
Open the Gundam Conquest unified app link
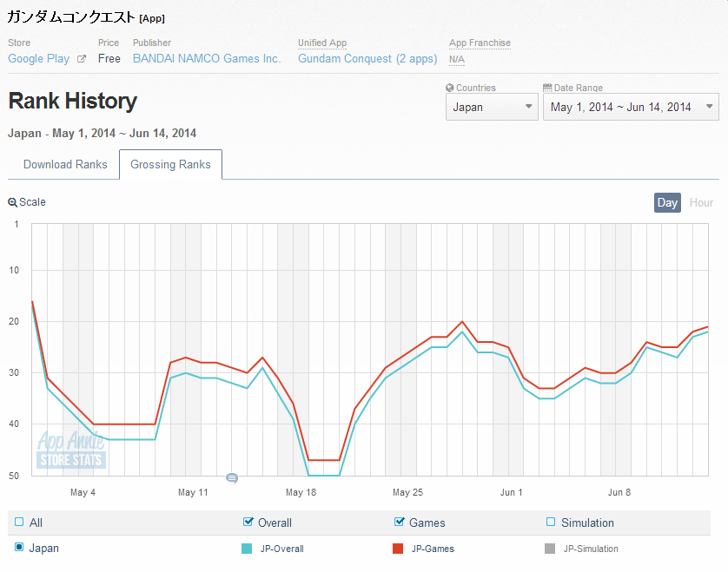(x=367, y=59)
